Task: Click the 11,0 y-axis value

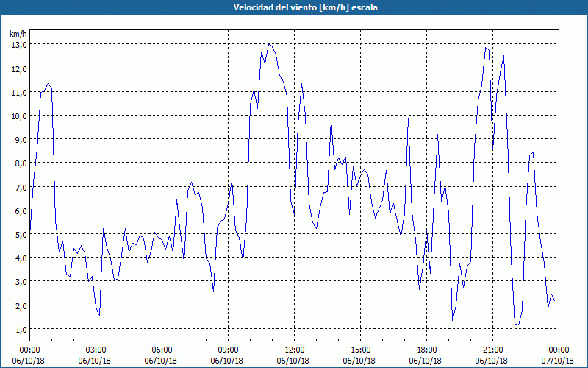Action: pyautogui.click(x=19, y=93)
